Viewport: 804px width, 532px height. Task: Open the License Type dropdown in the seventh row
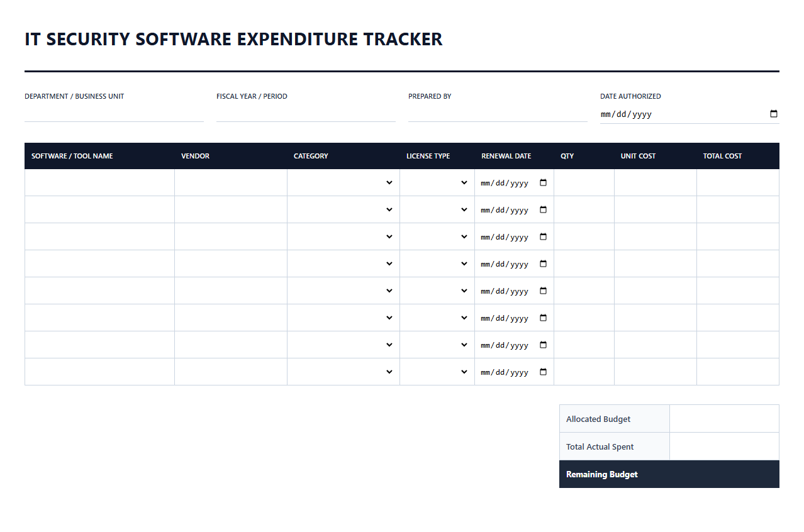[x=437, y=345]
